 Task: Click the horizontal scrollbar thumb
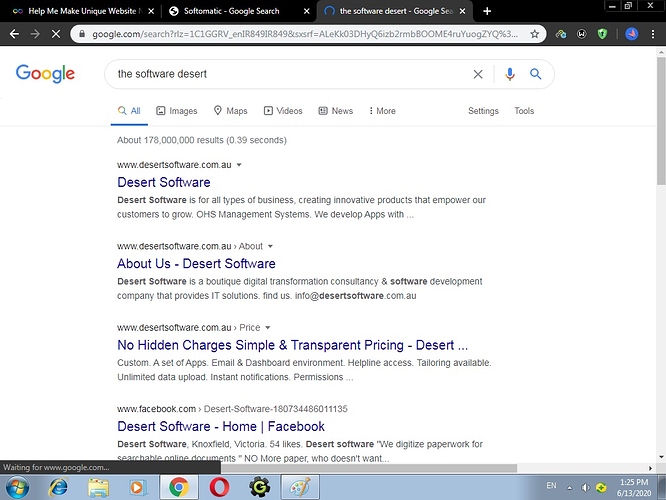pos(369,468)
